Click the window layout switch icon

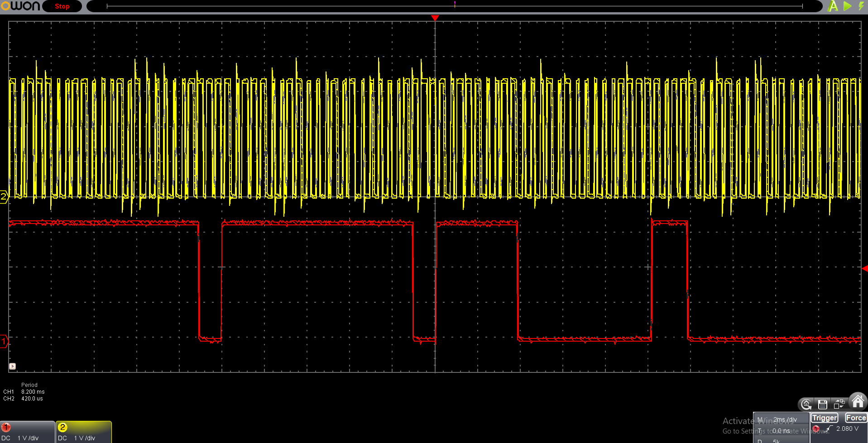point(839,404)
